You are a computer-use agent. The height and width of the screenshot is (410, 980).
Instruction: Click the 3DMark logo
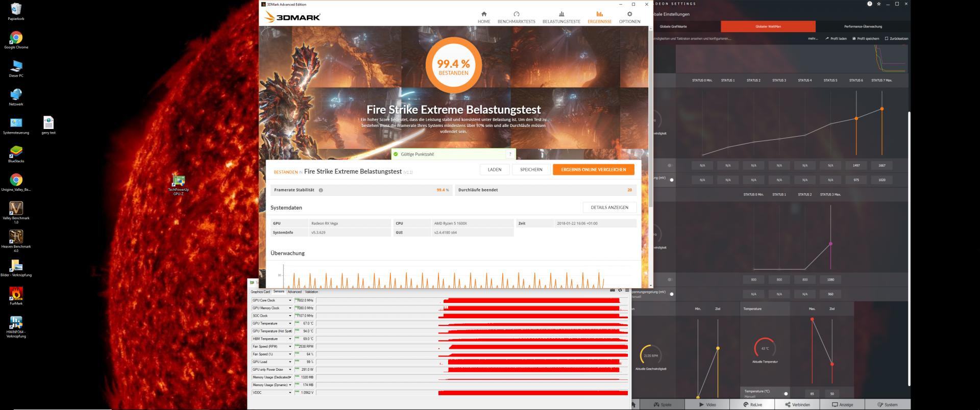[293, 17]
